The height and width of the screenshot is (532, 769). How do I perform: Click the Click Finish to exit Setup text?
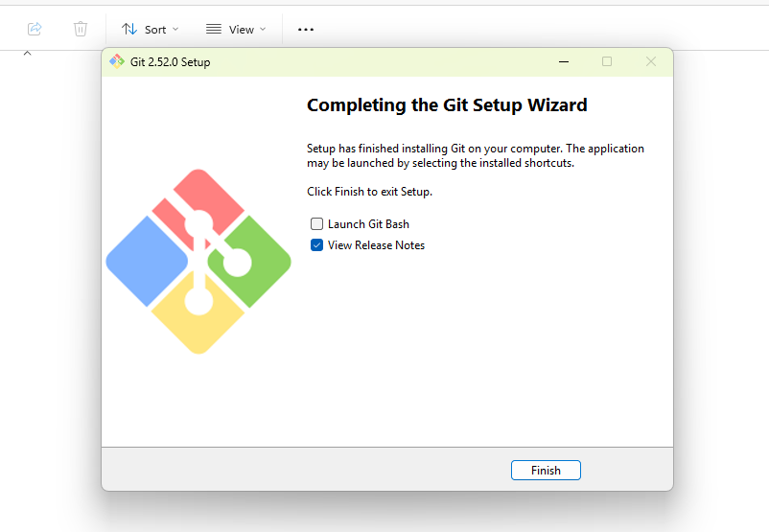[370, 192]
